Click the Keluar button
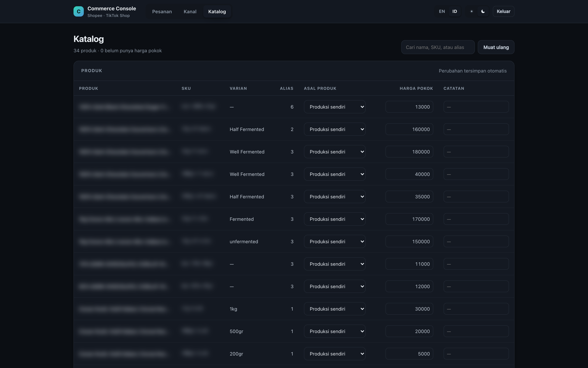The image size is (588, 368). tap(503, 11)
